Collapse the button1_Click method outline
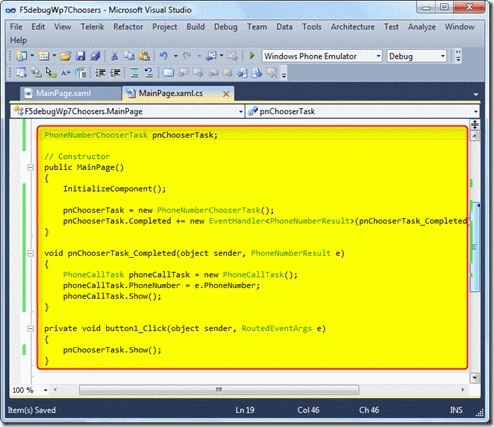The width and height of the screenshot is (494, 427). point(30,329)
